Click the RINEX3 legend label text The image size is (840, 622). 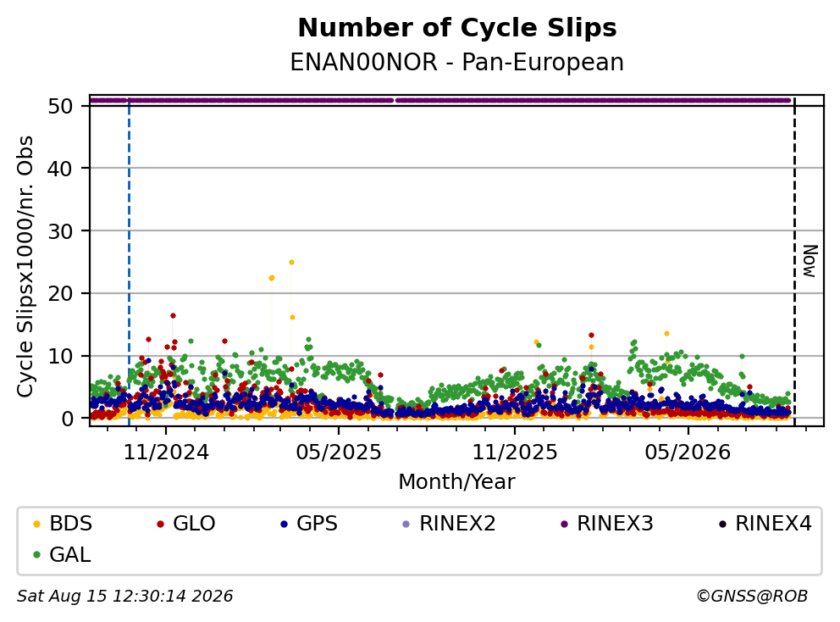pyautogui.click(x=615, y=524)
